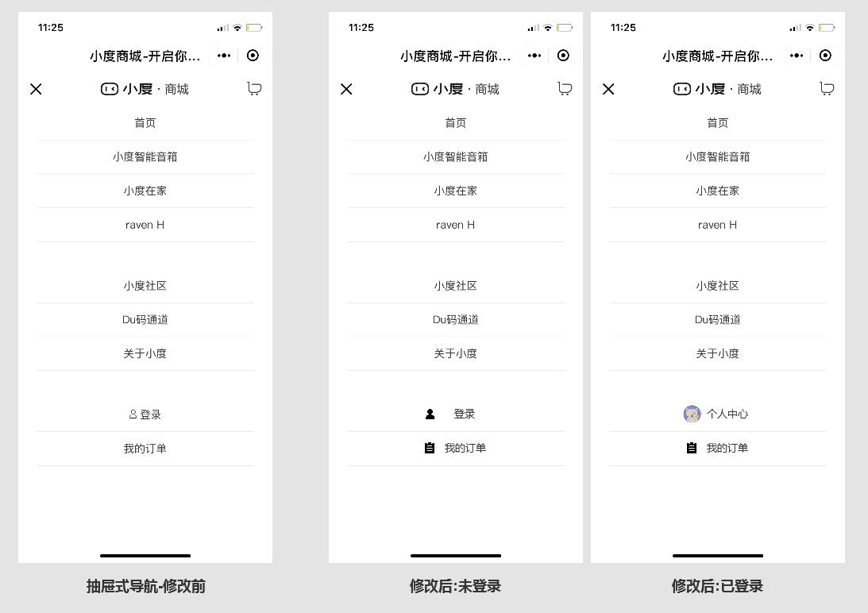Tap the circle target icon in the 未登录 mockup

pyautogui.click(x=564, y=56)
